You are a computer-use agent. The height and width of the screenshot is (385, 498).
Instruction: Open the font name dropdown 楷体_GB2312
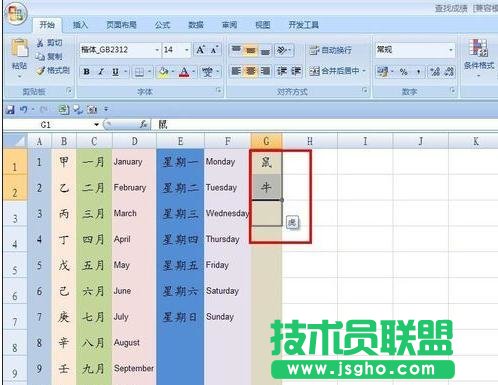pyautogui.click(x=157, y=50)
